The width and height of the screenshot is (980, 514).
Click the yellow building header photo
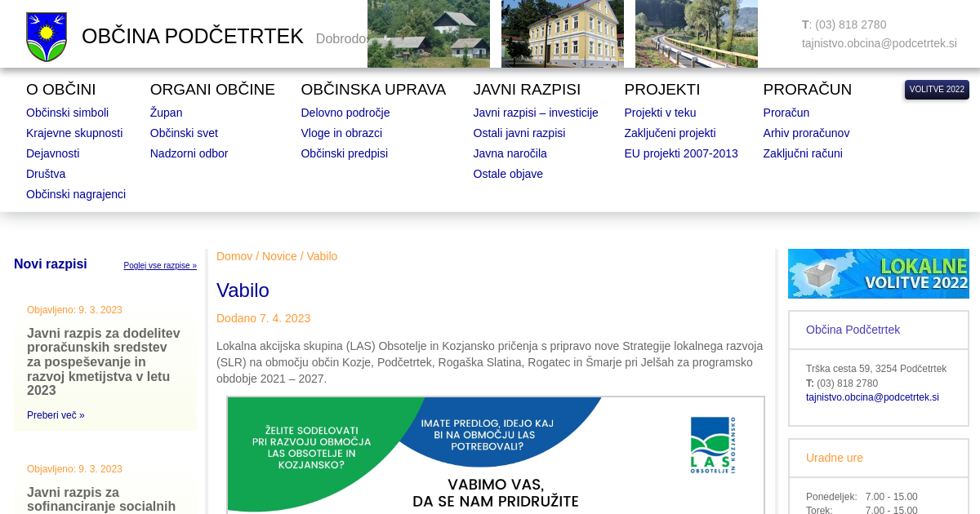562,33
